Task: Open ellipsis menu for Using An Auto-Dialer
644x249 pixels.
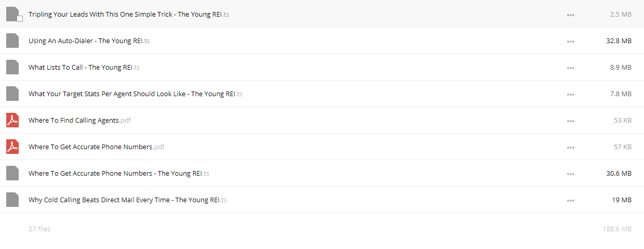Action: 571,42
